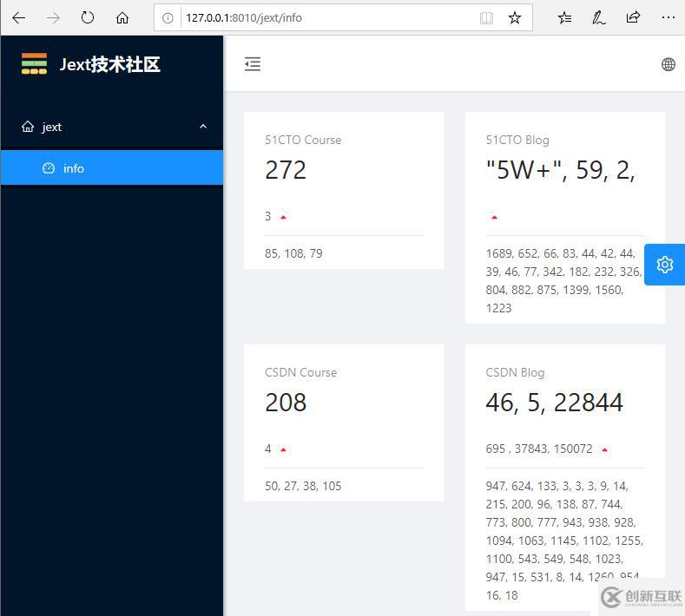Open browser more options ellipsis

669,17
